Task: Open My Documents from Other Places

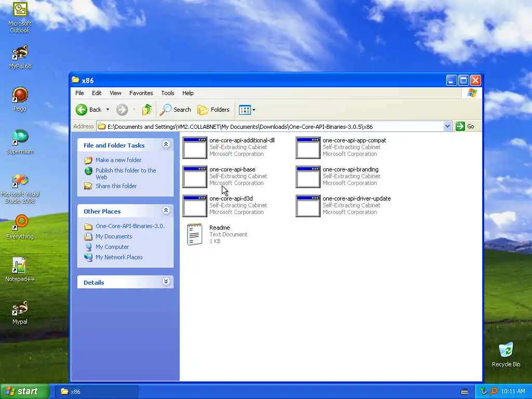Action: click(114, 236)
